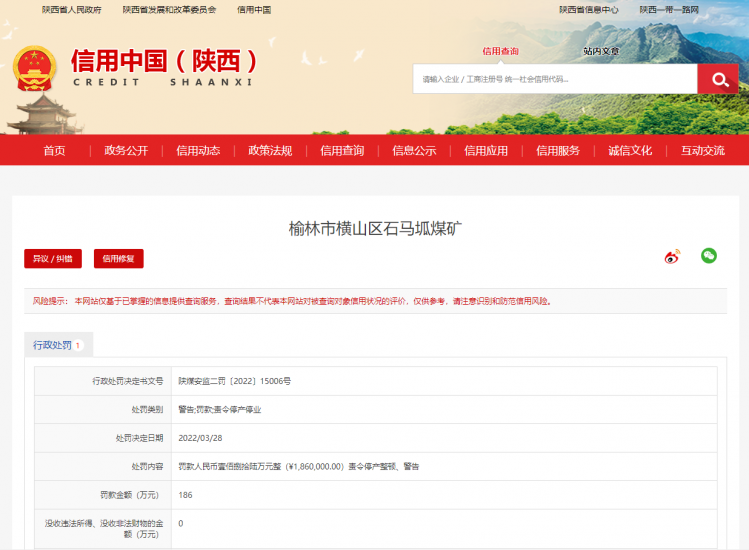Image resolution: width=749 pixels, height=550 pixels.
Task: Follow the 陕西省发展和改革委员会 top link
Action: click(x=170, y=10)
